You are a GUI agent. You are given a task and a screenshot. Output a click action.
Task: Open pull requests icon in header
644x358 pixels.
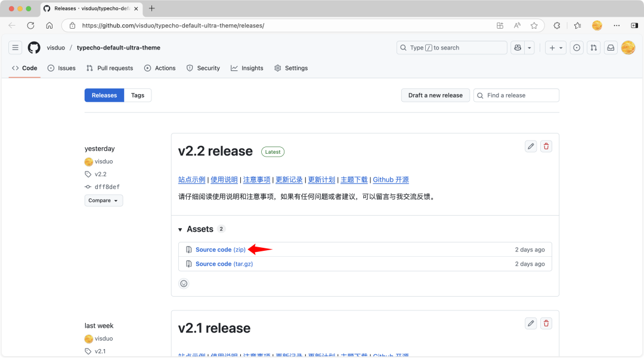coord(593,48)
